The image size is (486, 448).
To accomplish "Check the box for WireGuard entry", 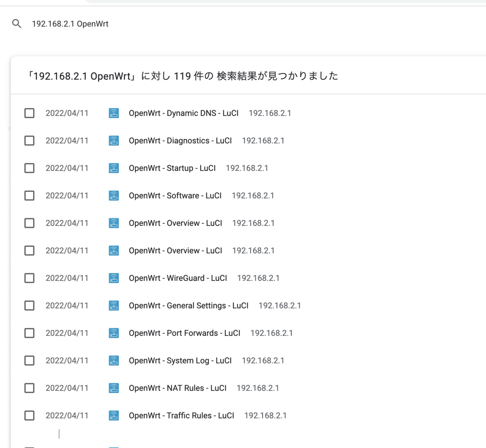I will tap(30, 278).
